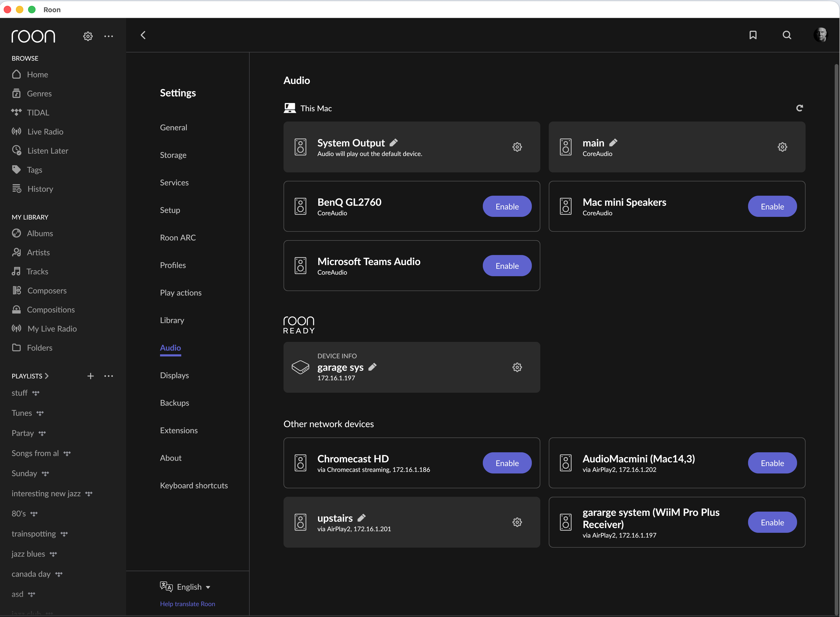840x617 pixels.
Task: Open device settings gear for main
Action: 782,147
